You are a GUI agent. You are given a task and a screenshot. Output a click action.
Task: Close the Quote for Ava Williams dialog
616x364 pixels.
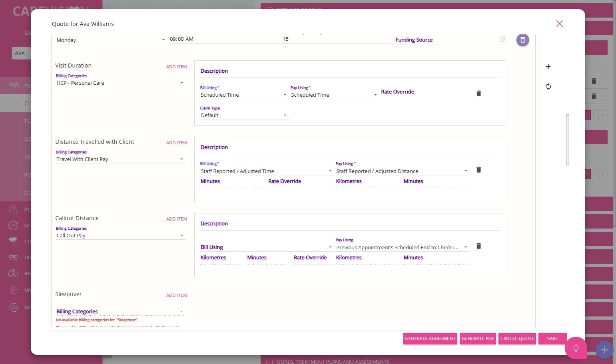[x=560, y=24]
